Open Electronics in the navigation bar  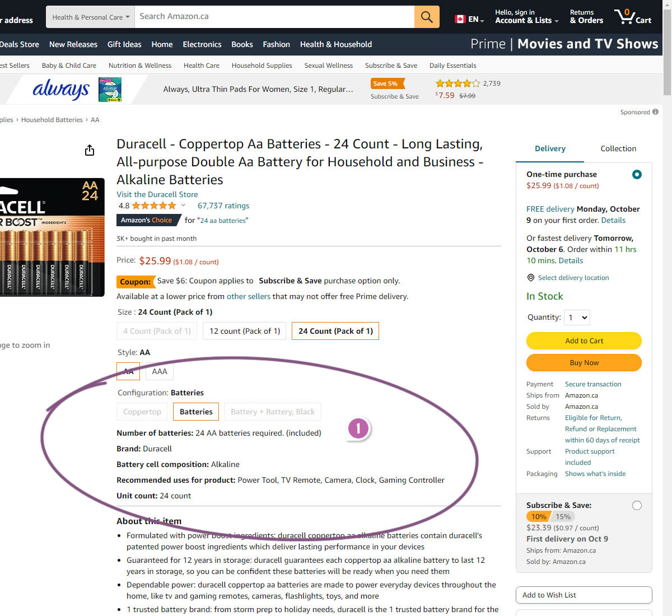[202, 44]
